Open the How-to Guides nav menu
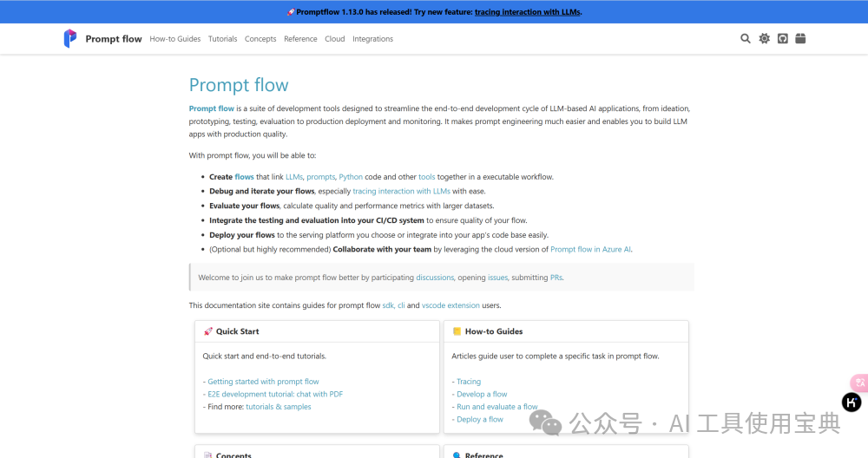The image size is (868, 458). coord(174,39)
